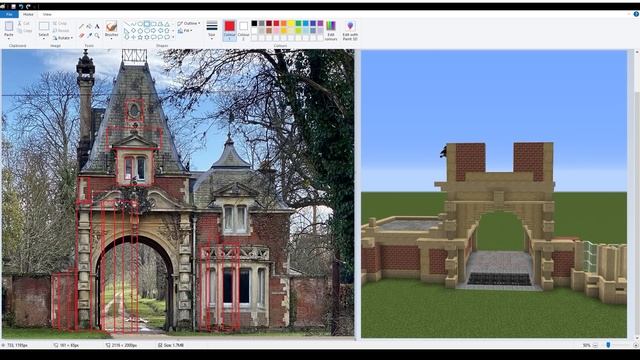Screen dimensions: 640x360
Task: Click the Redo arrow in title bar
Action: [x=28, y=7]
